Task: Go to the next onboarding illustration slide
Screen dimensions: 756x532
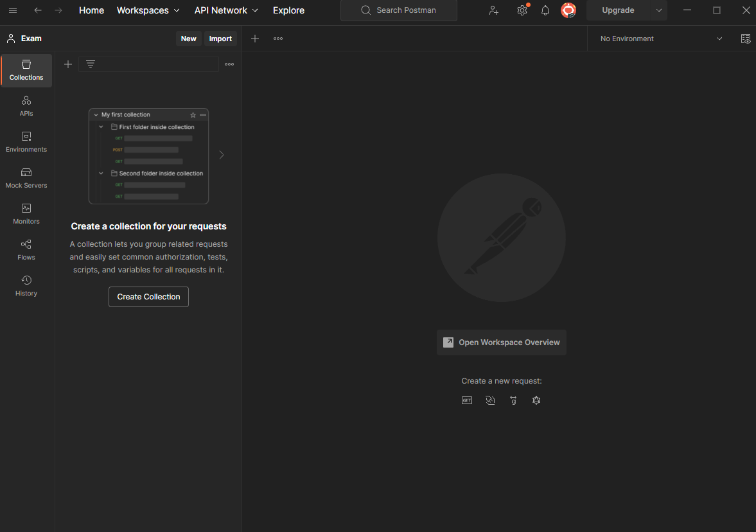Action: click(222, 155)
